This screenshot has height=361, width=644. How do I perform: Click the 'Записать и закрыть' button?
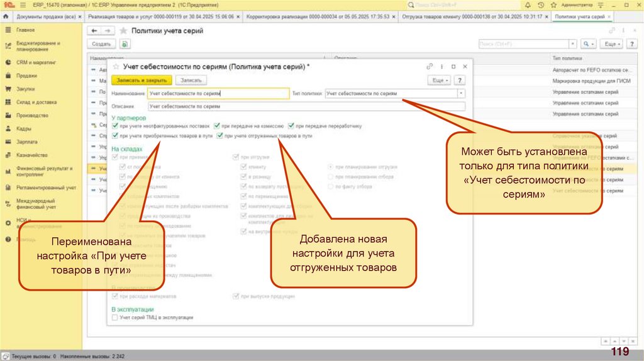[x=140, y=81]
